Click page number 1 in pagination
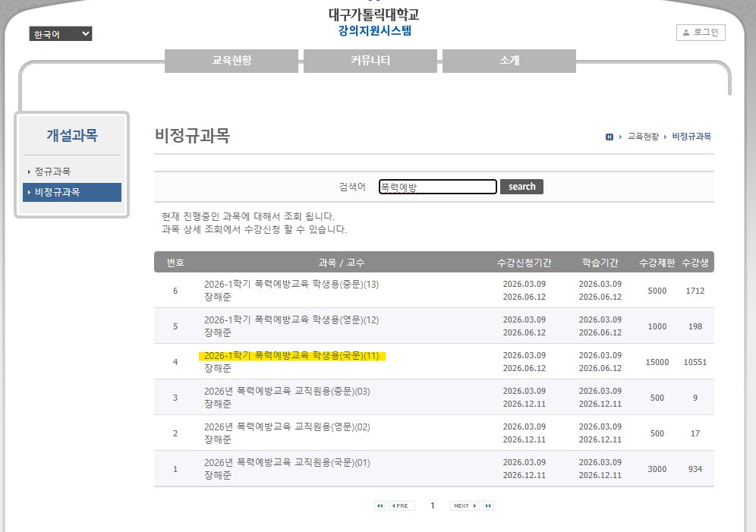Image resolution: width=756 pixels, height=532 pixels. [433, 505]
